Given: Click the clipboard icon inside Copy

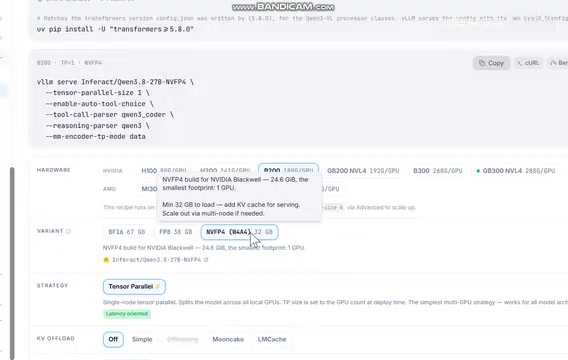Looking at the screenshot, I should click(x=482, y=63).
